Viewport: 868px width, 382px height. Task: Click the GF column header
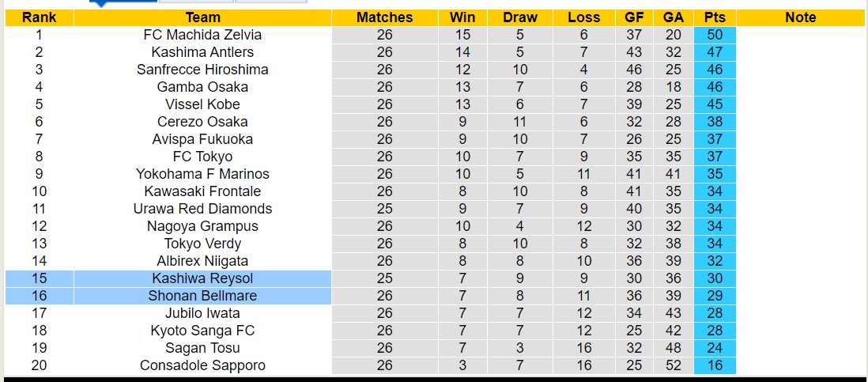click(634, 17)
